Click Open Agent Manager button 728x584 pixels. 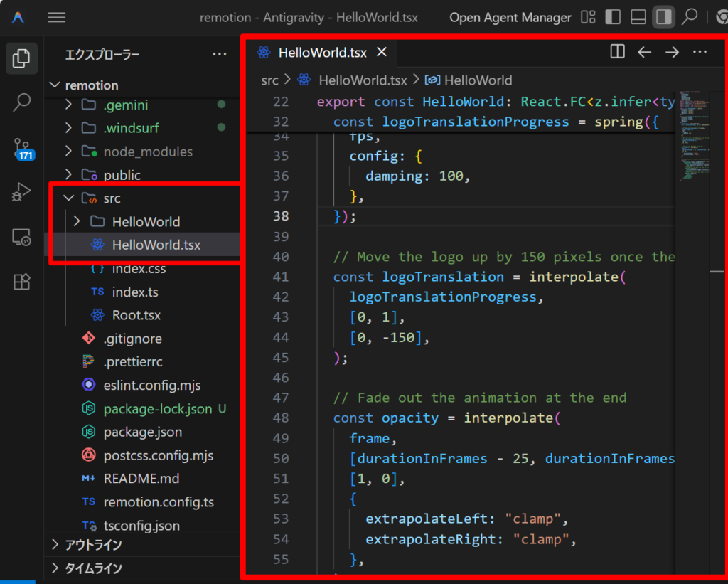pyautogui.click(x=510, y=18)
